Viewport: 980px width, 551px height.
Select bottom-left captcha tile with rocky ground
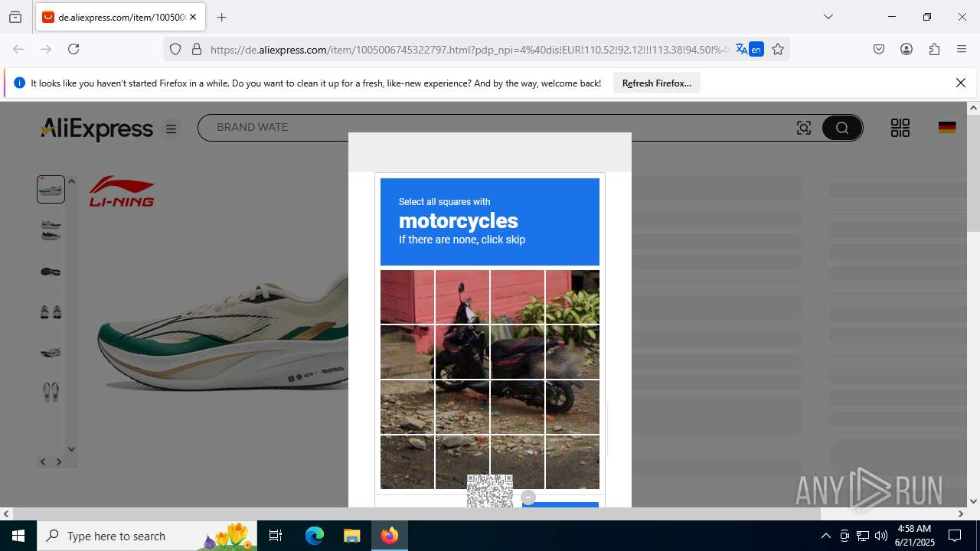click(x=407, y=462)
